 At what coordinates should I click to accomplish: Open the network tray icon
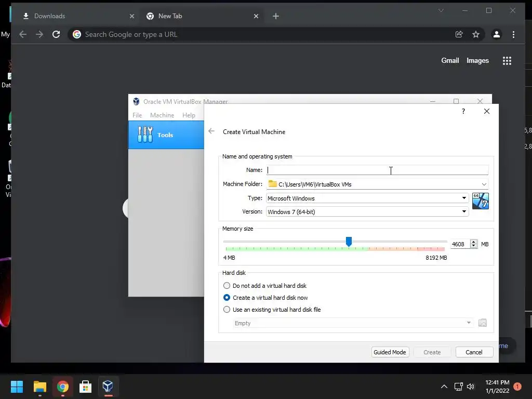pos(458,387)
